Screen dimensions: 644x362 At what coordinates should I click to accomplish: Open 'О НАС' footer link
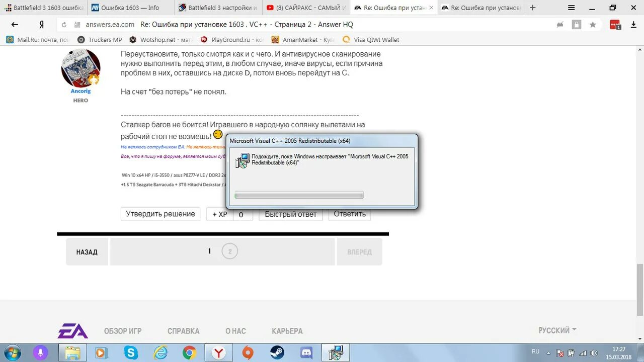click(235, 331)
